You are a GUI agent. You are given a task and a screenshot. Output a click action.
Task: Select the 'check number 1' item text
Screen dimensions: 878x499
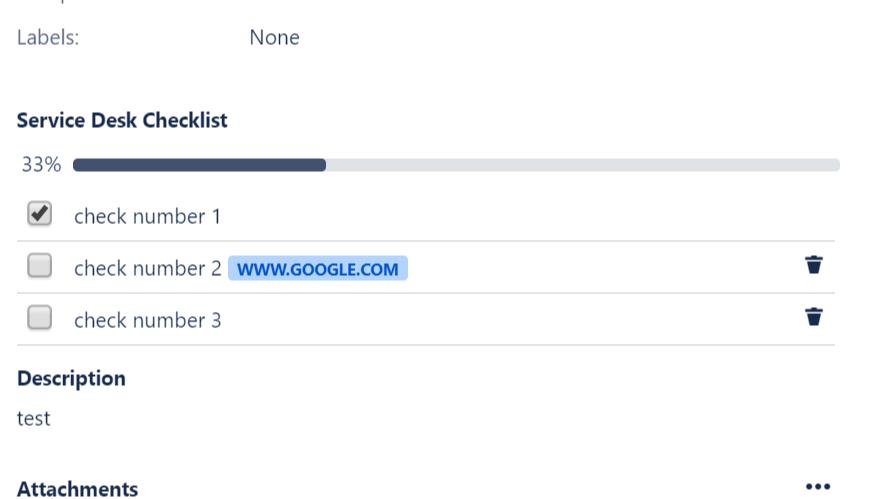[x=147, y=216]
